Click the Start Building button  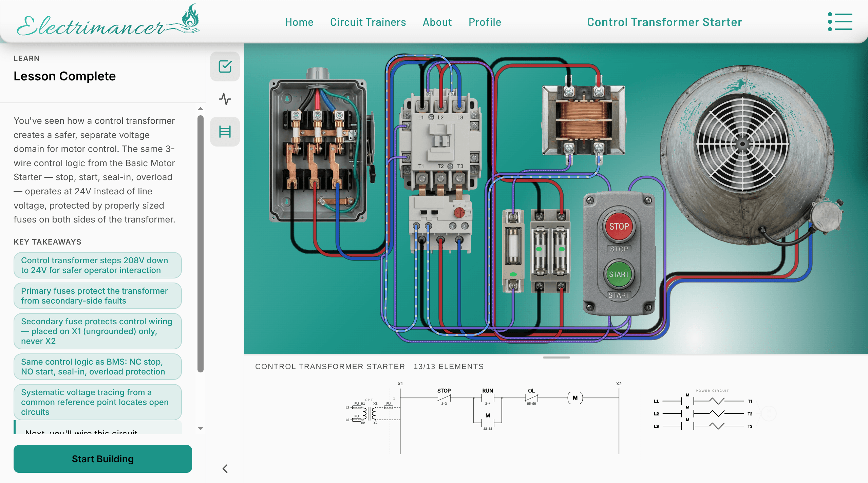coord(102,459)
